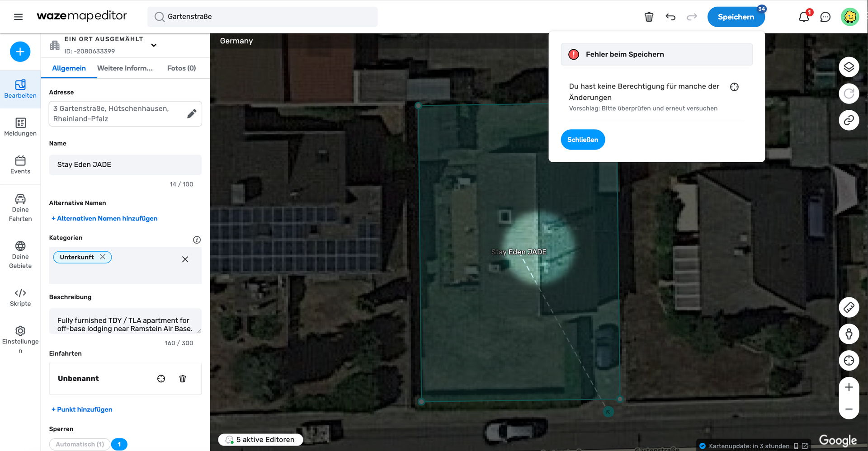The width and height of the screenshot is (868, 451).
Task: Open the map layers panel
Action: tap(849, 67)
